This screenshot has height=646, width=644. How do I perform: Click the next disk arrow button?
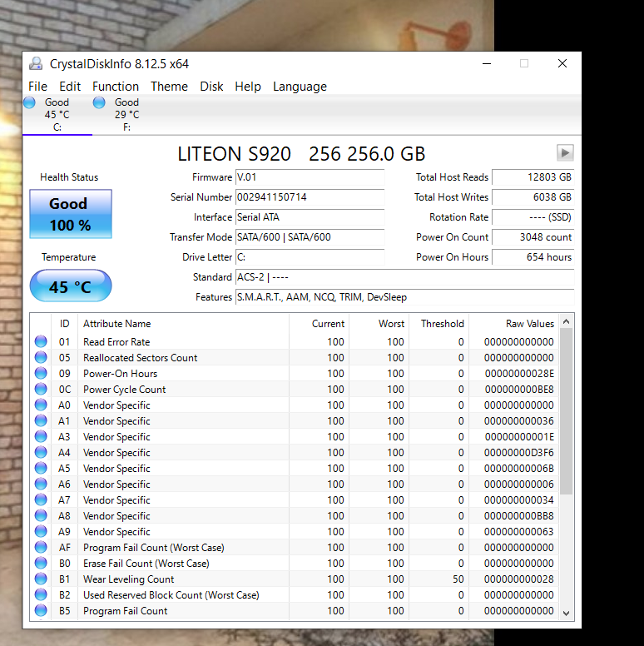click(x=565, y=153)
